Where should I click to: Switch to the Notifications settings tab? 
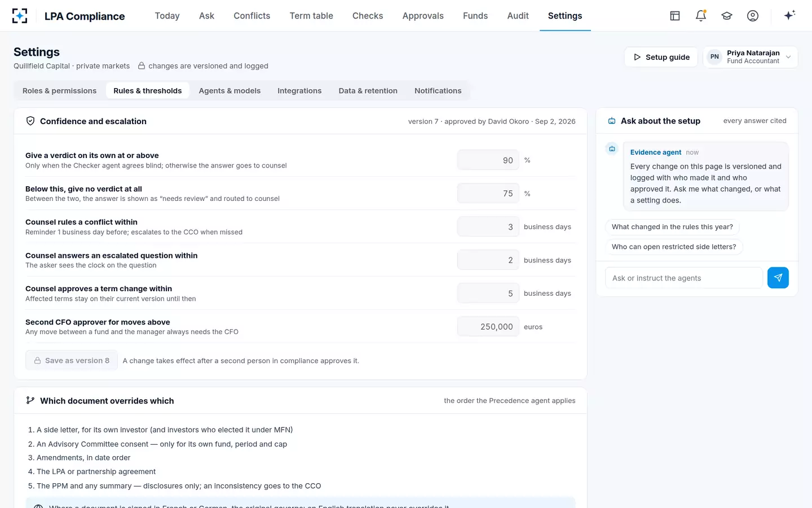coord(438,91)
